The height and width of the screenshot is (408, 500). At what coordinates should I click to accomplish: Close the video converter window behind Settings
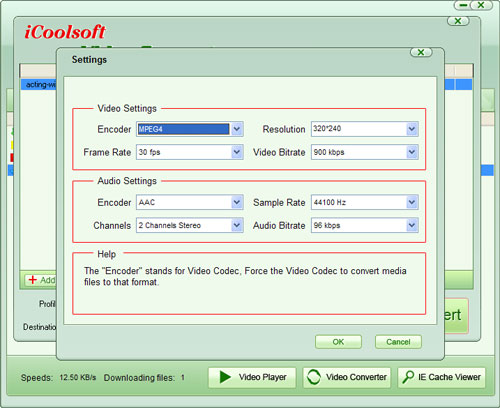point(458,21)
